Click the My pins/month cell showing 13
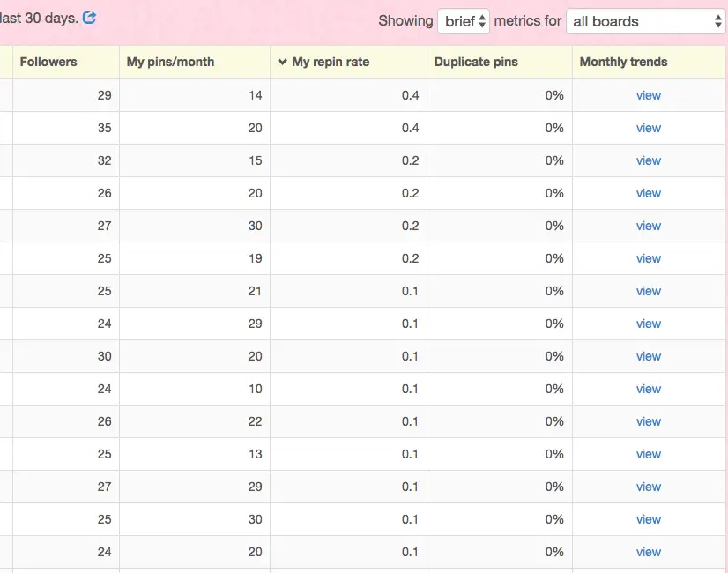The height and width of the screenshot is (573, 728). [x=195, y=454]
